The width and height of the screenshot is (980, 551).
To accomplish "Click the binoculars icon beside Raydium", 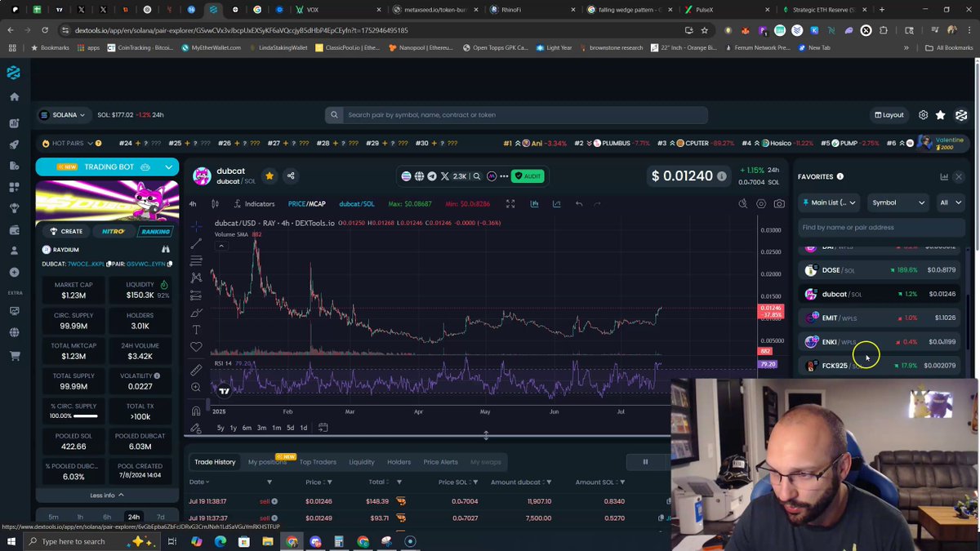I will (x=166, y=249).
